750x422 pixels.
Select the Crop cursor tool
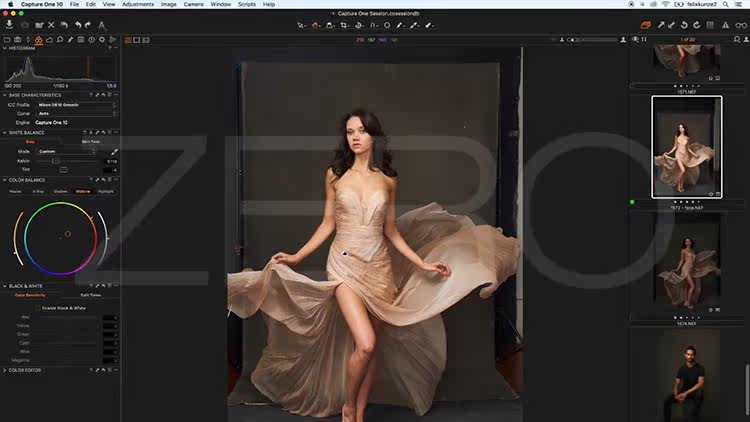point(344,25)
